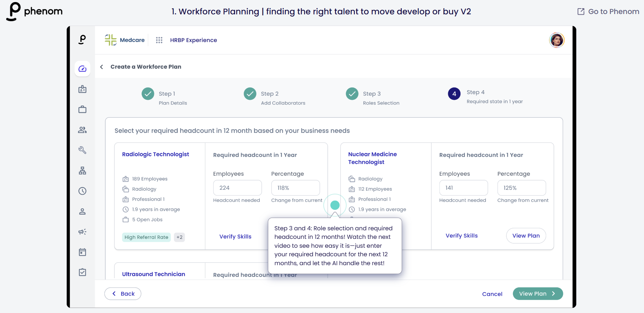Click the org chart hierarchy icon
This screenshot has height=313, width=644.
82,171
